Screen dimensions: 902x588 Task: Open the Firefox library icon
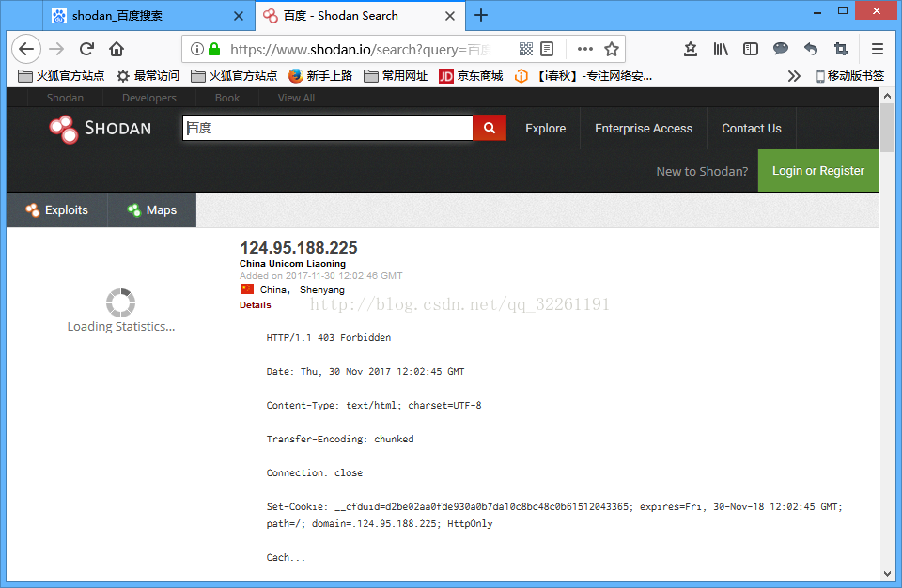[721, 49]
